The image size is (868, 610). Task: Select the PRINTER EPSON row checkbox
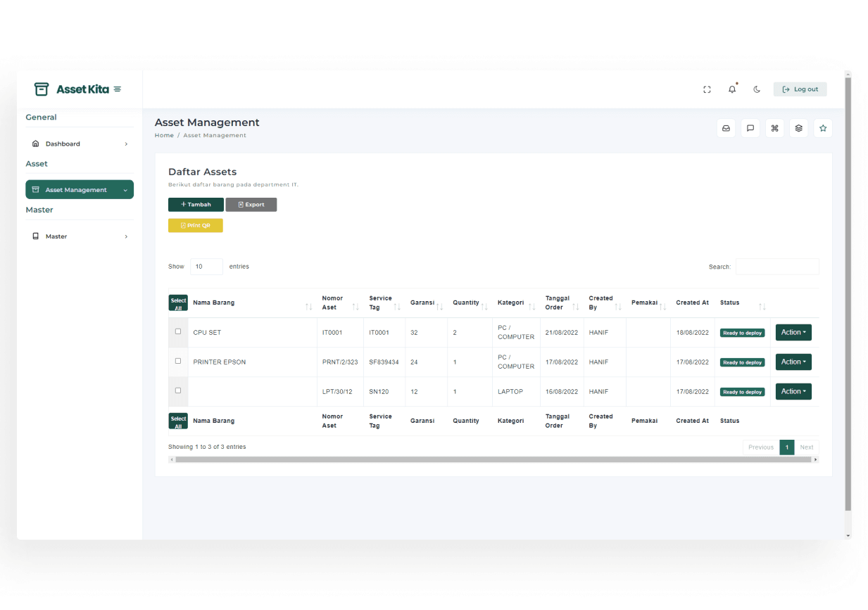click(177, 362)
